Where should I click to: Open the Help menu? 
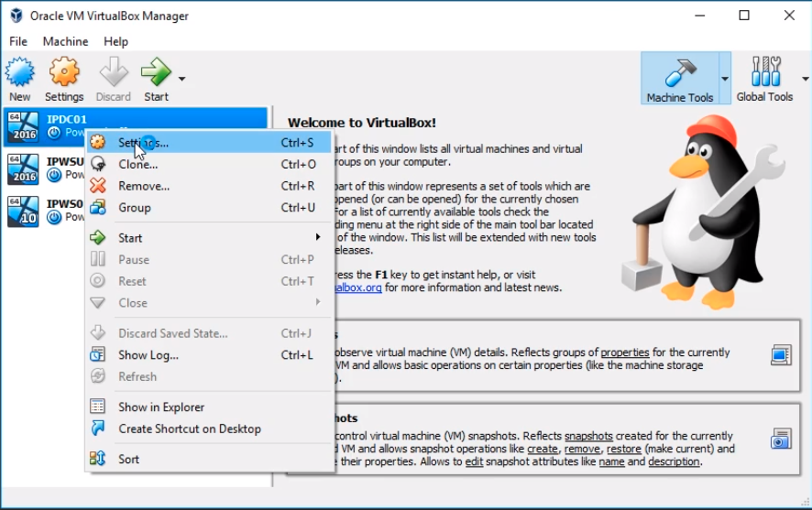click(x=115, y=41)
